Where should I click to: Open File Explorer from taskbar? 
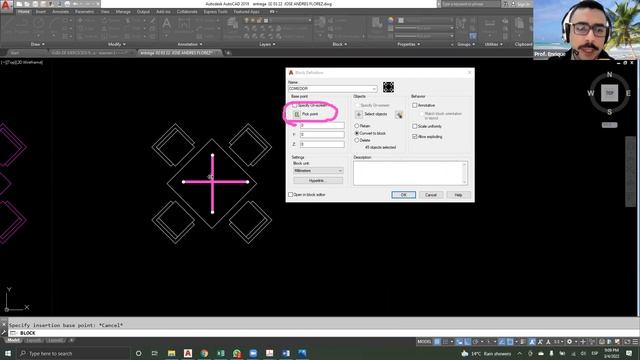[x=171, y=353]
